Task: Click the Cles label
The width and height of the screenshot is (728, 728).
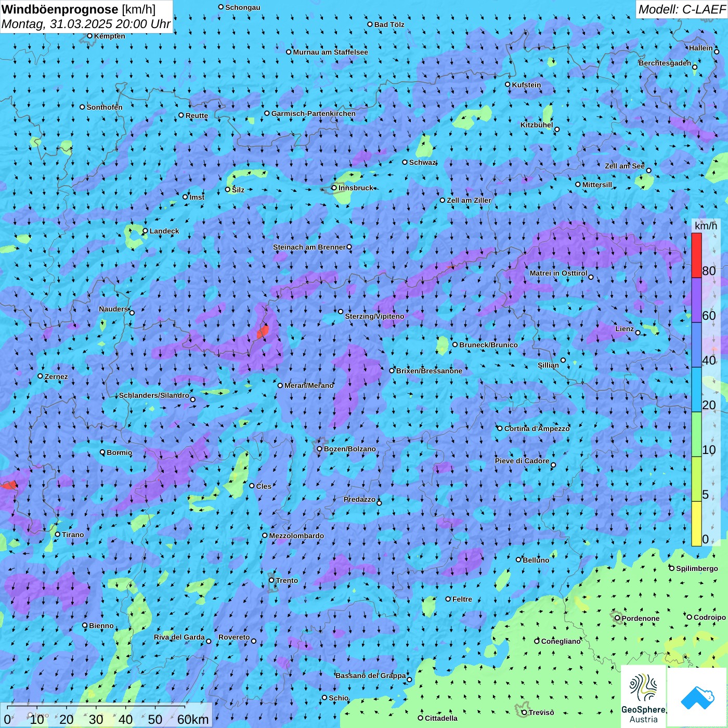Action: point(264,486)
